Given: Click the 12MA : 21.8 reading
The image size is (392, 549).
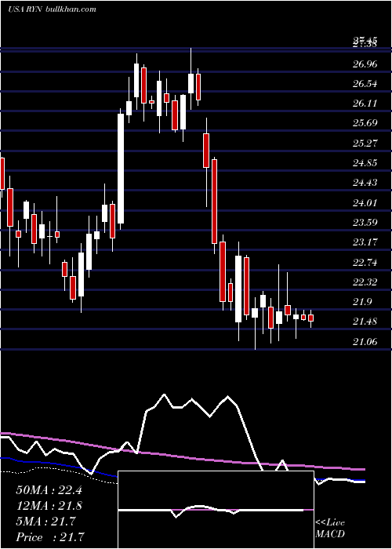Looking at the screenshot, I should [49, 506].
